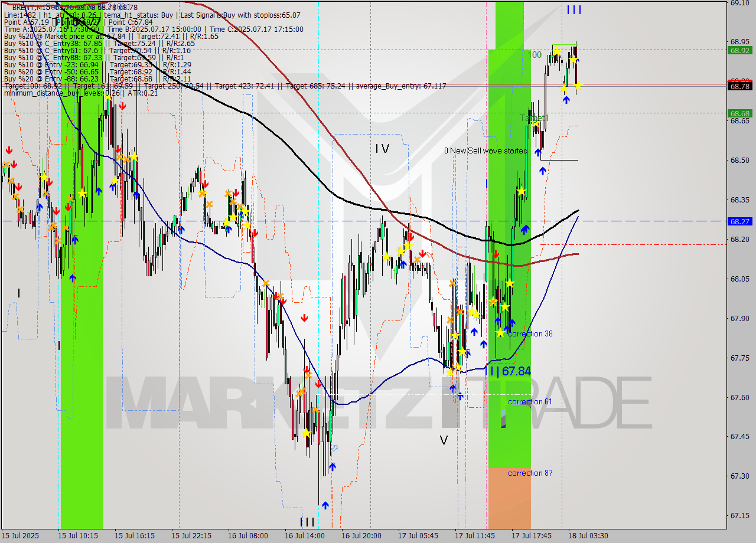Click the blue up arrow below the 16 Jul low

(325, 506)
